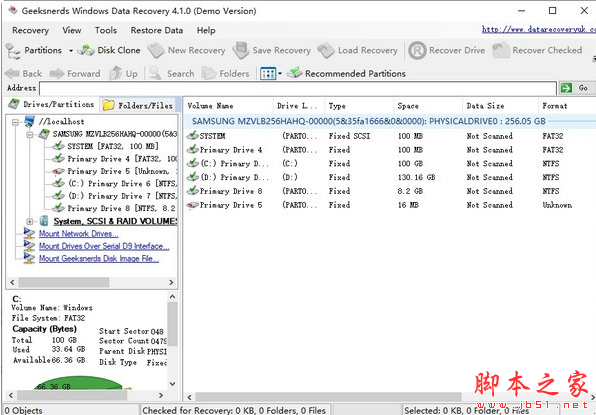Screen dimensions: 596x415
Task: Select (D:) Primary Drive 7 in tree
Action: click(x=122, y=196)
